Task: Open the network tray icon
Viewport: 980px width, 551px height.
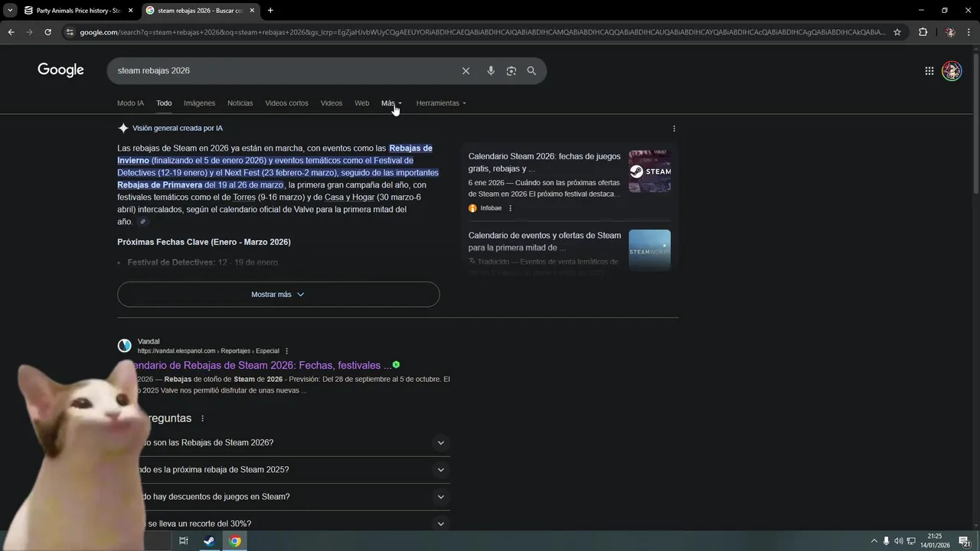Action: pyautogui.click(x=910, y=541)
